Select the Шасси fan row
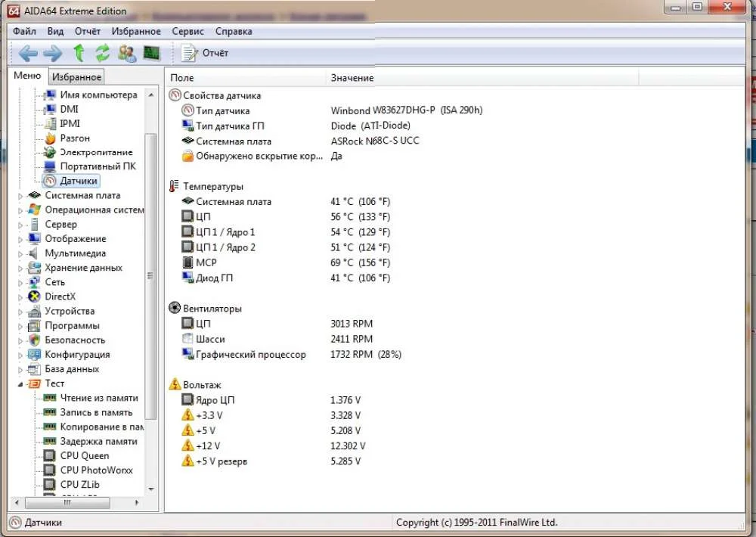 pos(277,339)
